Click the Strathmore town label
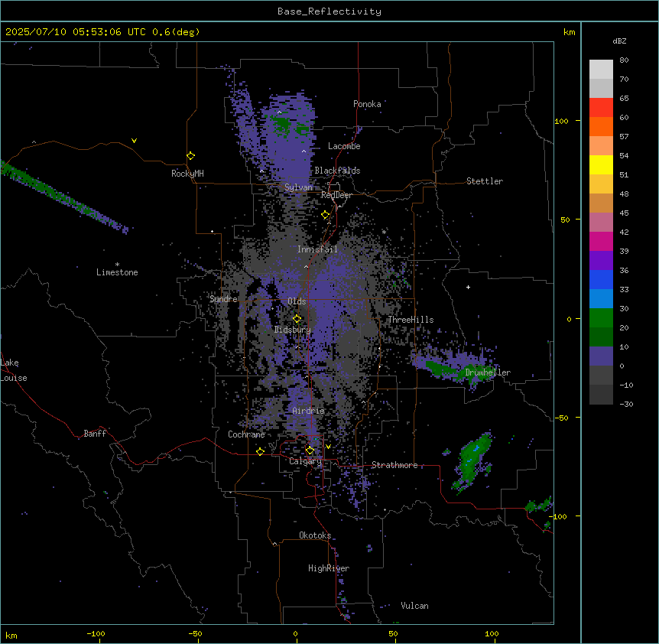Image resolution: width=659 pixels, height=644 pixels. click(x=394, y=465)
